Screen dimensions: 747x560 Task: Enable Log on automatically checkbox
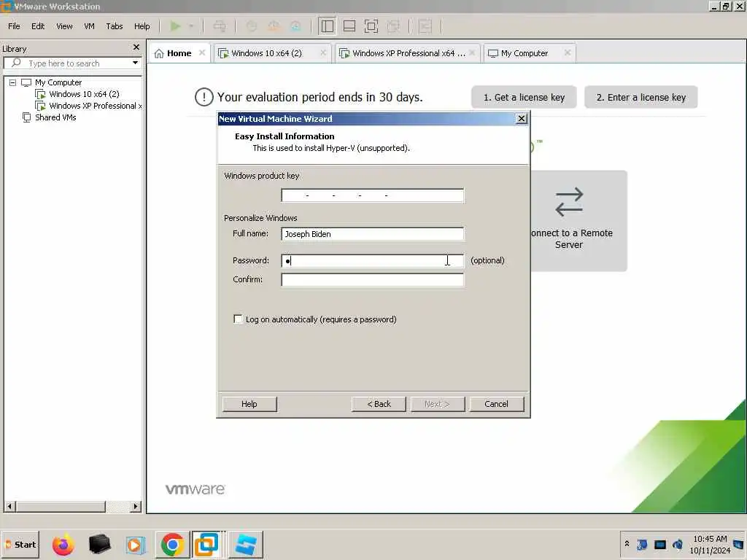238,319
